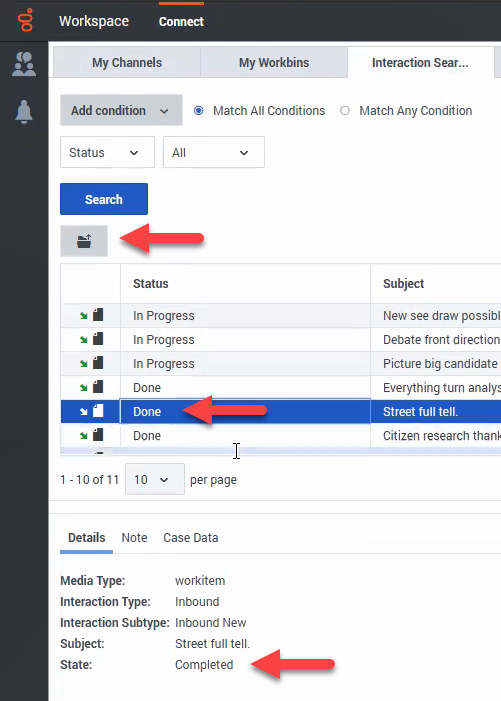The width and height of the screenshot is (501, 701).
Task: Click the blue Search button
Action: point(104,199)
